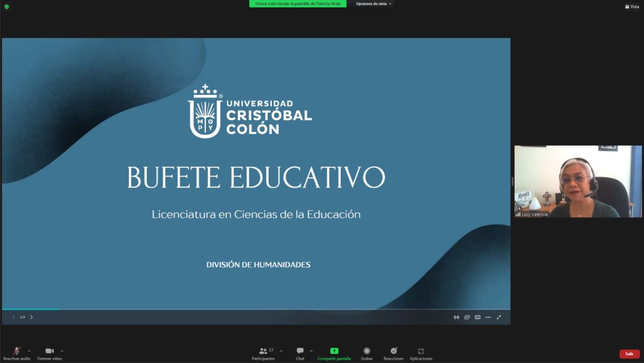Unmute with Reactivar audio microphone button
The height and width of the screenshot is (363, 644).
click(17, 353)
